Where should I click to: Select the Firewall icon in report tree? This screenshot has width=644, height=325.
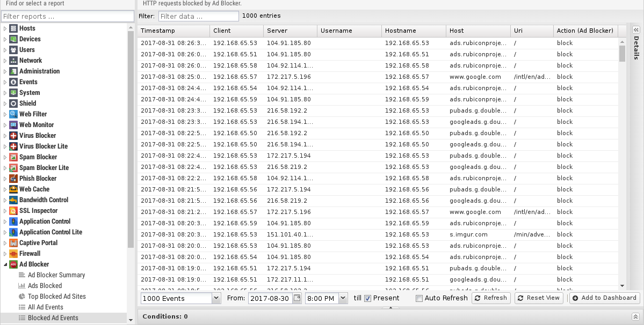13,254
